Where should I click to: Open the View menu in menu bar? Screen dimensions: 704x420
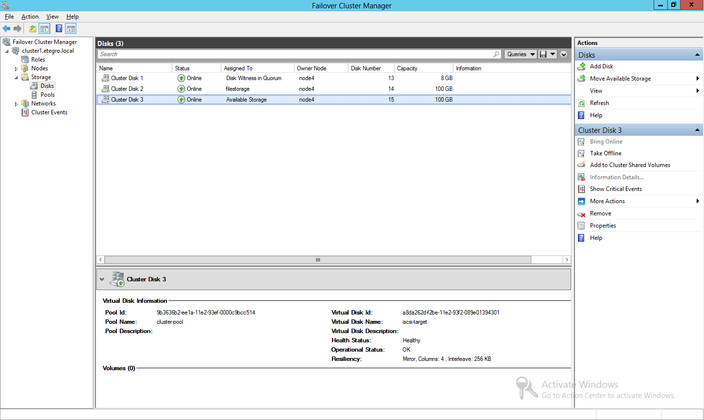click(52, 17)
